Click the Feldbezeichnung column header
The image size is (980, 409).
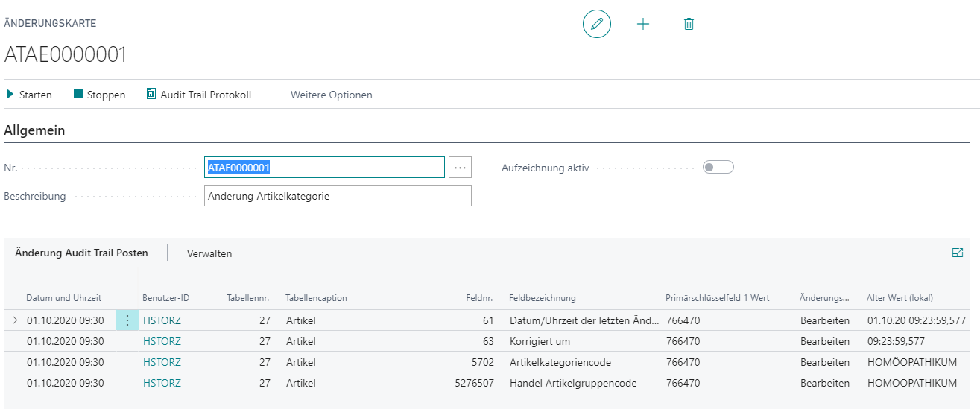click(542, 298)
